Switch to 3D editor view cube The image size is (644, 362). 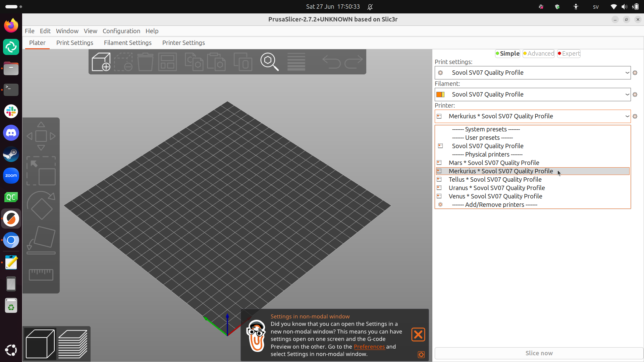40,344
